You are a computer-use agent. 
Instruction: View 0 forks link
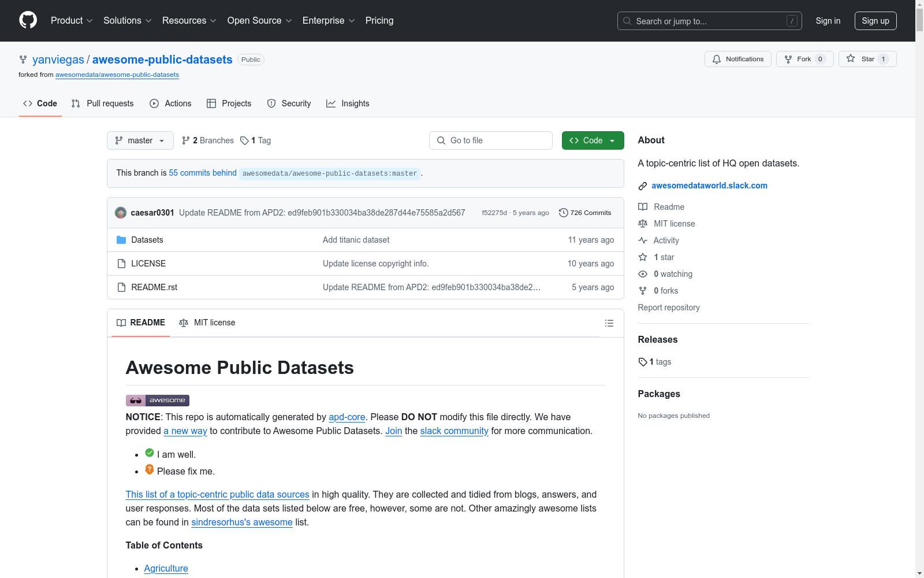(x=666, y=291)
